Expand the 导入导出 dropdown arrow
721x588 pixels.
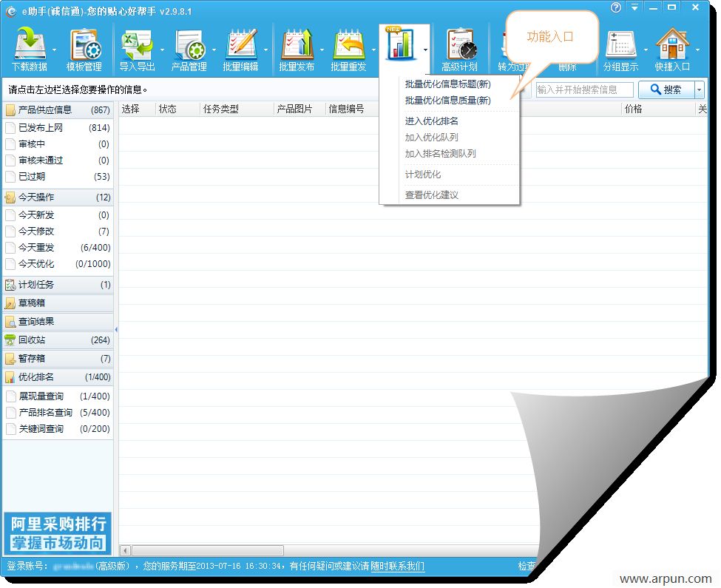(162, 50)
